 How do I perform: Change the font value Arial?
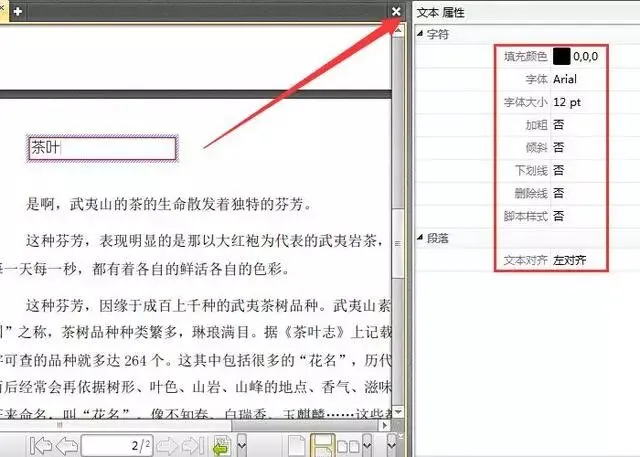(565, 79)
